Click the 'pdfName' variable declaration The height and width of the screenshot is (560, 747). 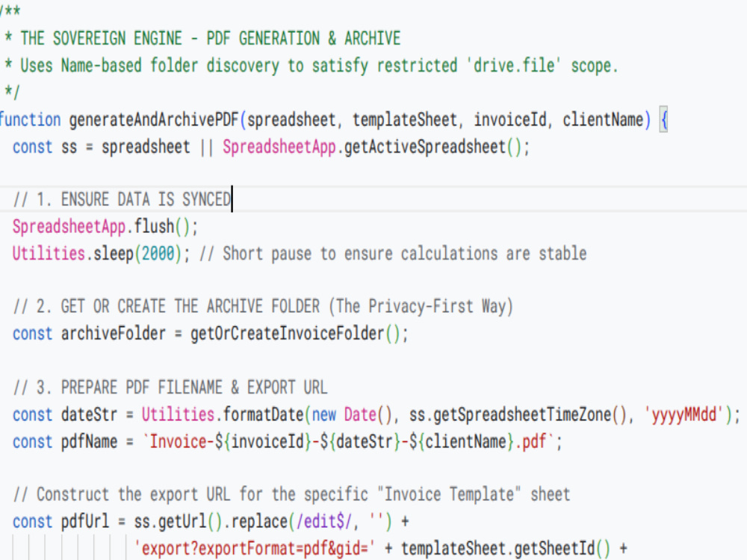tap(89, 442)
